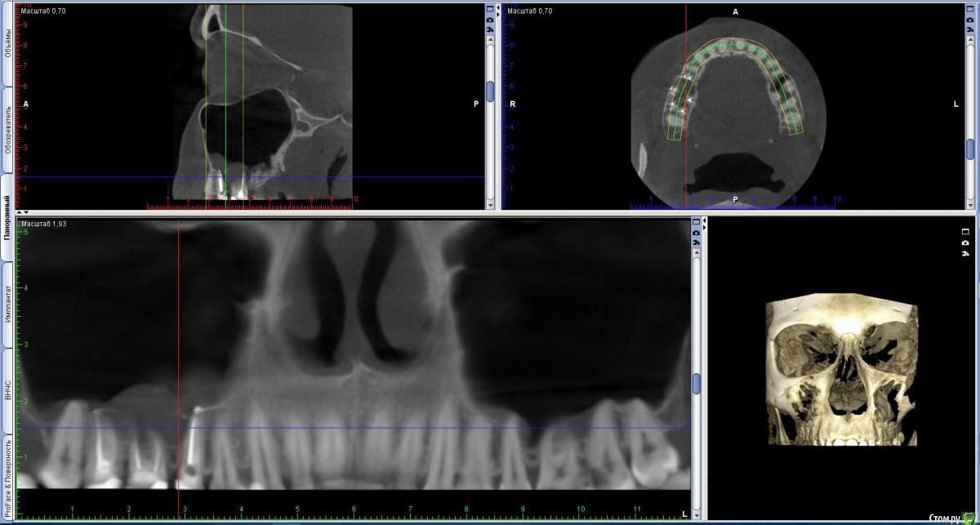Capture snapshot of the 3D skull view
The height and width of the screenshot is (525, 980).
point(965,242)
